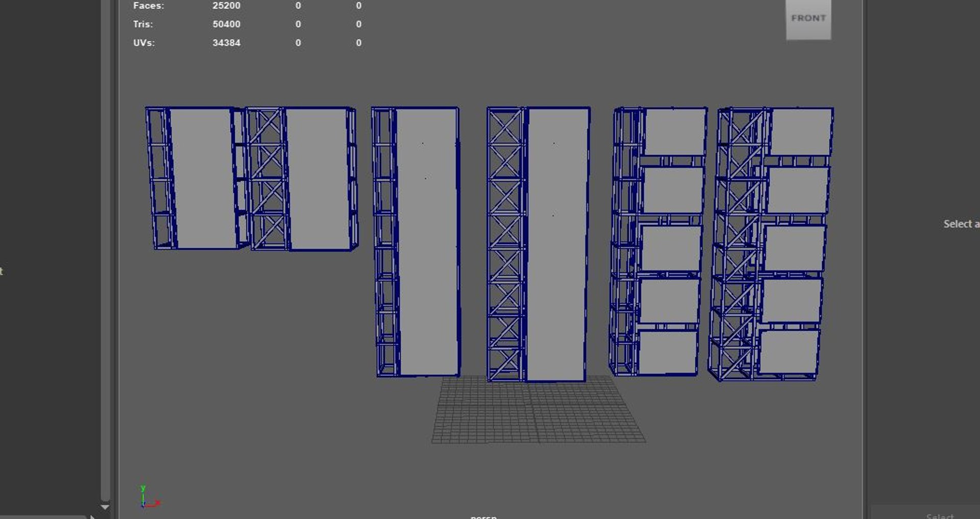Click the FRONT face of the view cube
Image resolution: width=980 pixels, height=519 pixels.
click(x=808, y=19)
